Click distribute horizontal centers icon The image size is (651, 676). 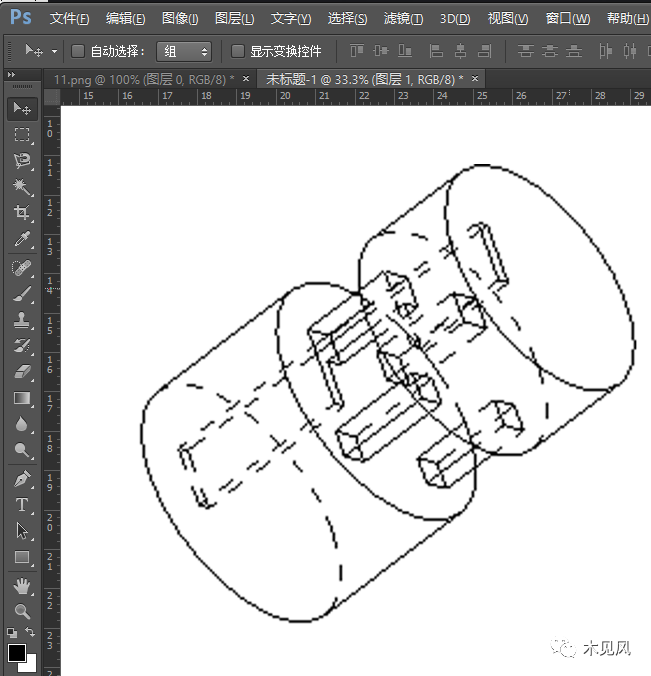630,51
